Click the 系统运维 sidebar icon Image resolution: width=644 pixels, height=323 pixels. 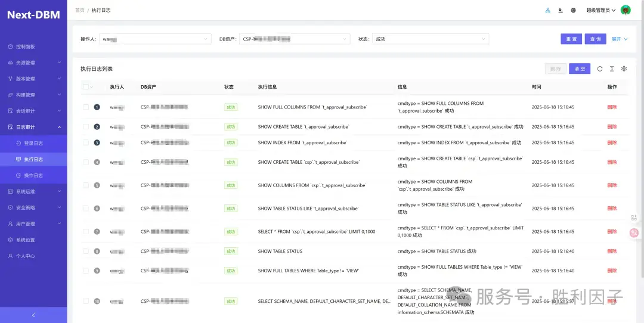point(11,192)
